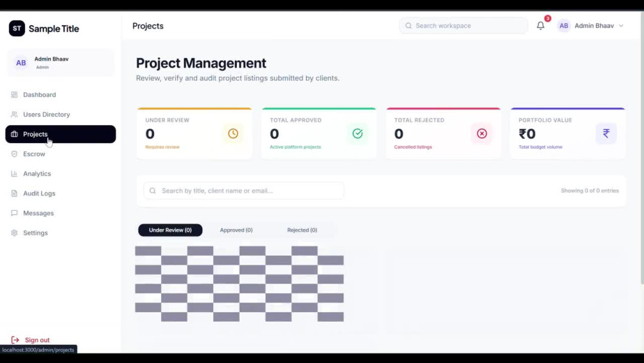This screenshot has height=363, width=644.
Task: Click the 'Requires review' caption
Action: tap(162, 147)
